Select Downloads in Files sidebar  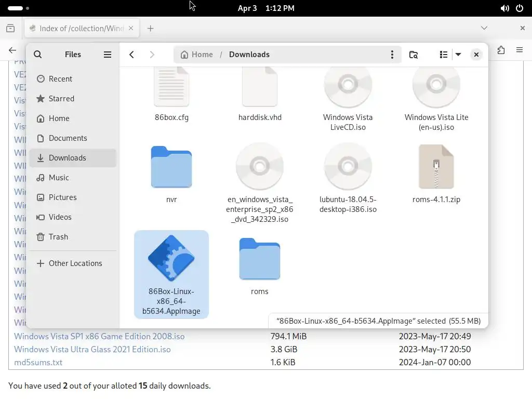[73, 158]
